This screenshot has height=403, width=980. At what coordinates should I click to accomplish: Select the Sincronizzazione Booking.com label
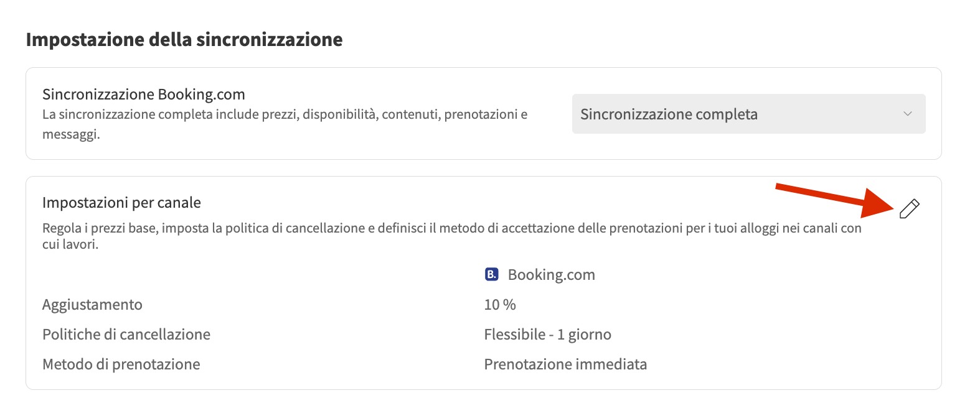[x=144, y=94]
